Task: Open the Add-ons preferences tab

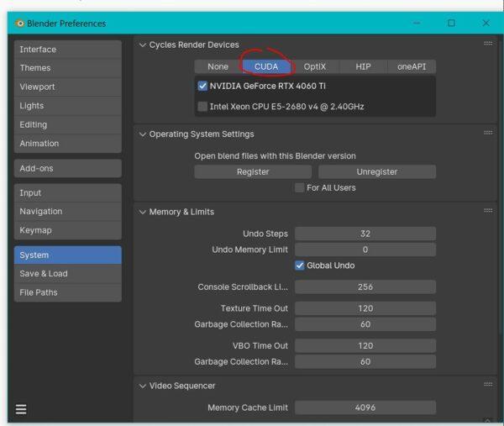Action: 68,168
